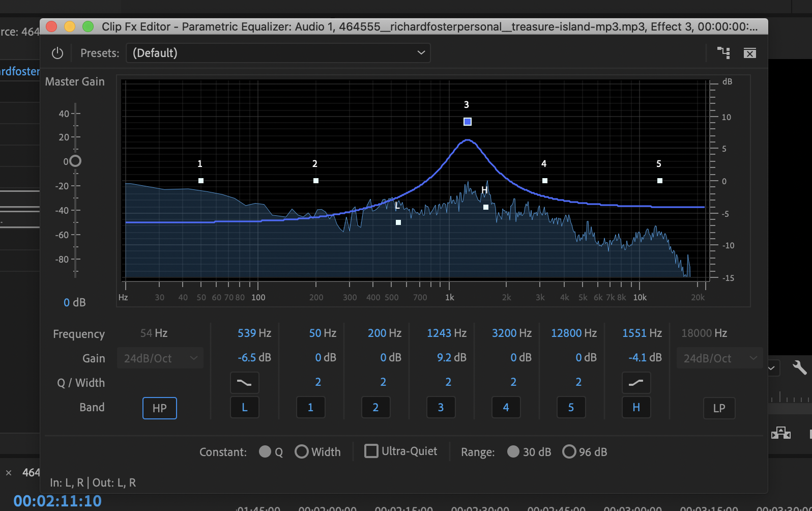Screen dimensions: 812x511
Task: Click the lift/insert icon in background window
Action: point(781,433)
